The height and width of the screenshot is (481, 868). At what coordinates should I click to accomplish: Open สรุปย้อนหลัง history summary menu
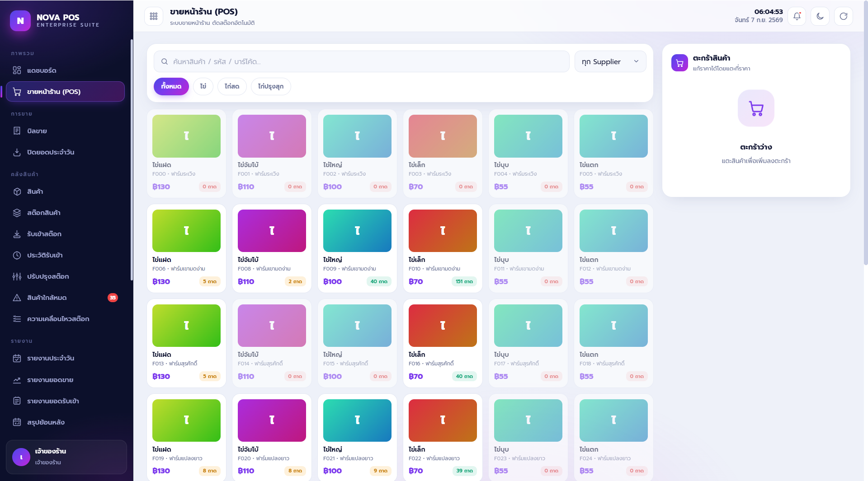pyautogui.click(x=65, y=422)
